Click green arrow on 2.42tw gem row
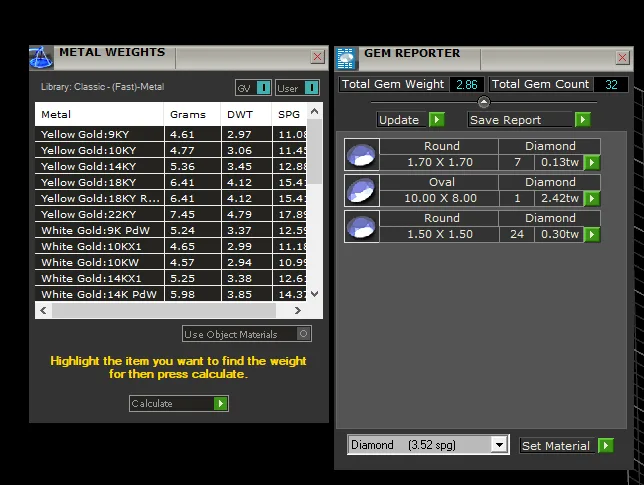644x485 pixels. [592, 198]
